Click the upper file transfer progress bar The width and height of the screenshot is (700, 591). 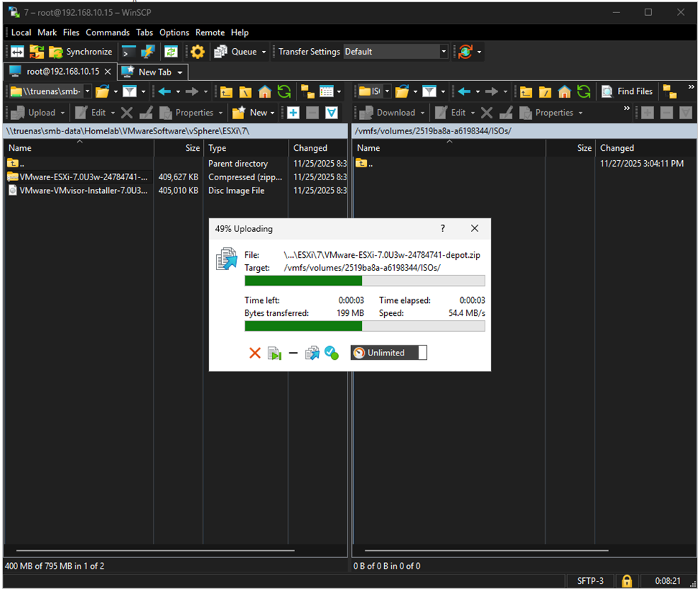pos(365,281)
